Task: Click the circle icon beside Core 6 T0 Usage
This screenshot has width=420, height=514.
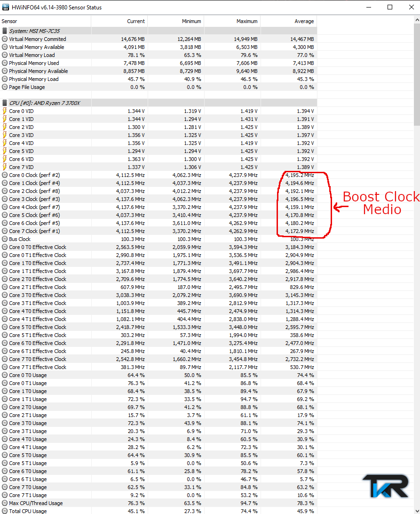Action: (5, 471)
